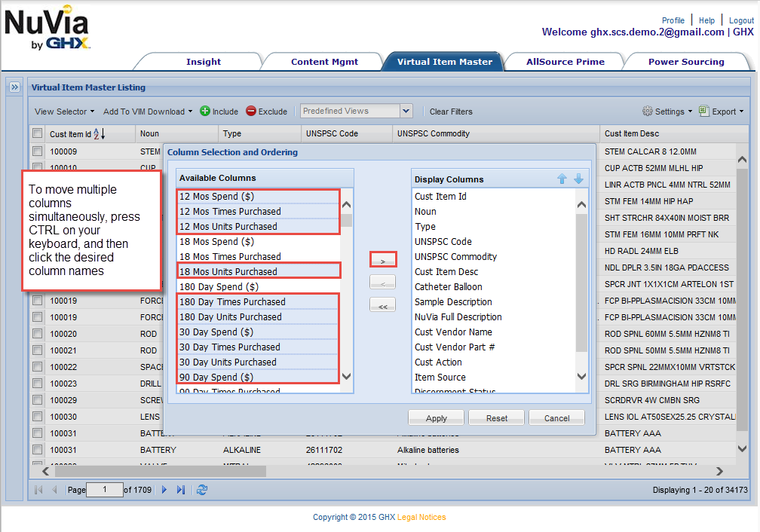Click the Reset button

point(497,418)
